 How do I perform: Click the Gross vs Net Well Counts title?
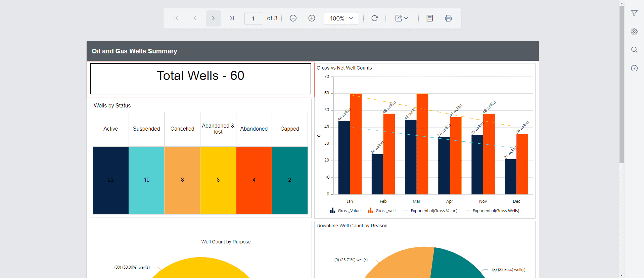[344, 68]
